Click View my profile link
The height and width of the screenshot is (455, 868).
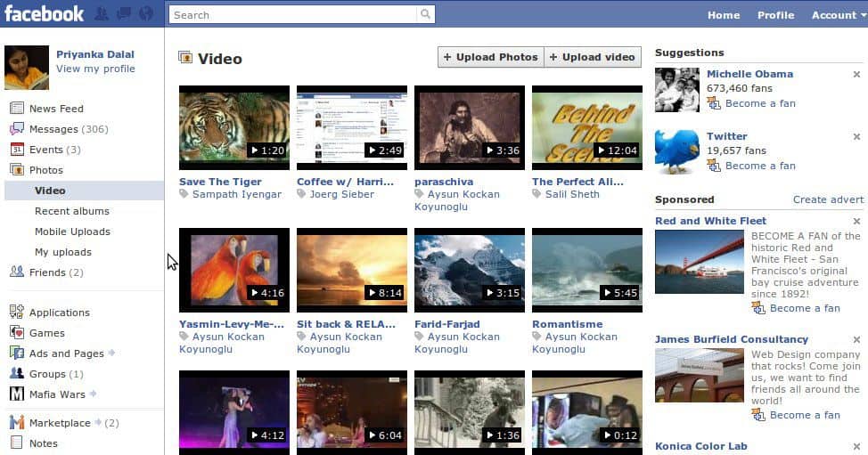click(x=95, y=69)
